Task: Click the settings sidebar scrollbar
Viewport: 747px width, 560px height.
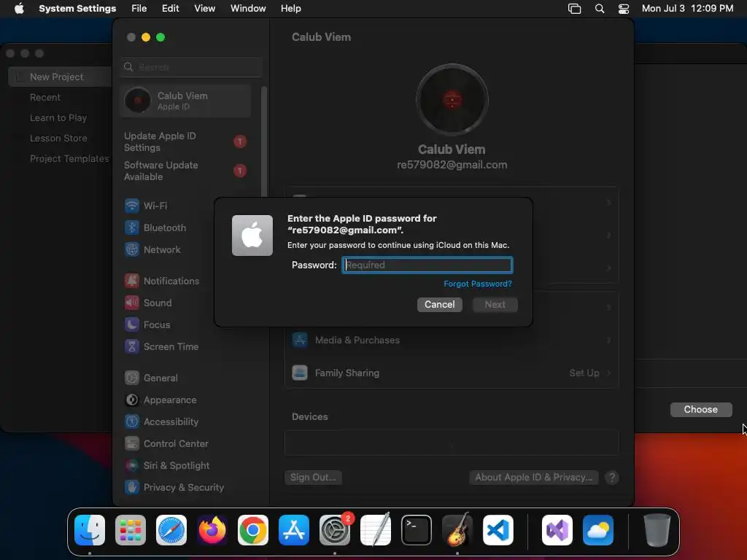Action: tap(264, 142)
